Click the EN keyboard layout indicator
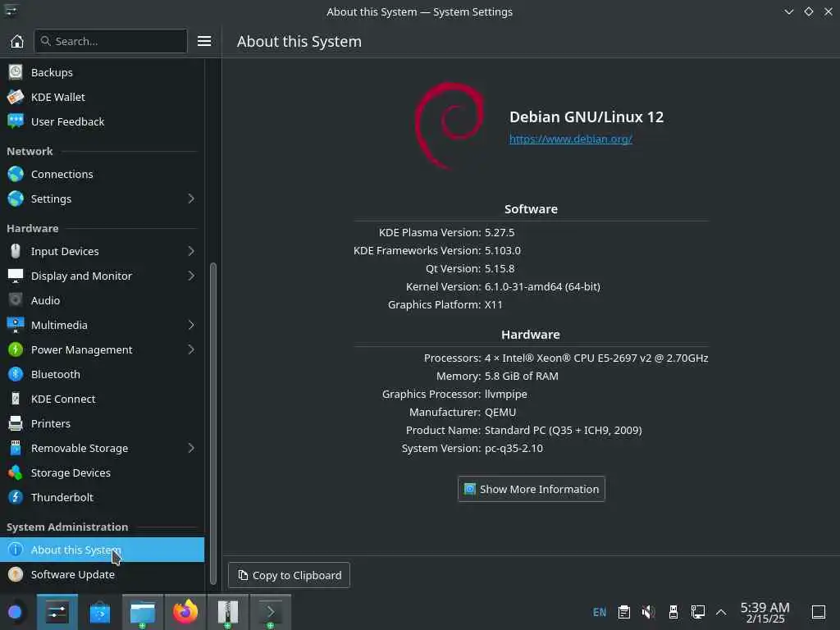The height and width of the screenshot is (630, 840). (x=600, y=612)
